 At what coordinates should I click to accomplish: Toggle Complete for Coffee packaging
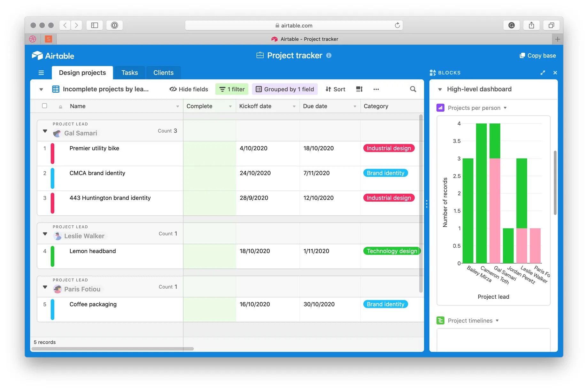click(210, 309)
